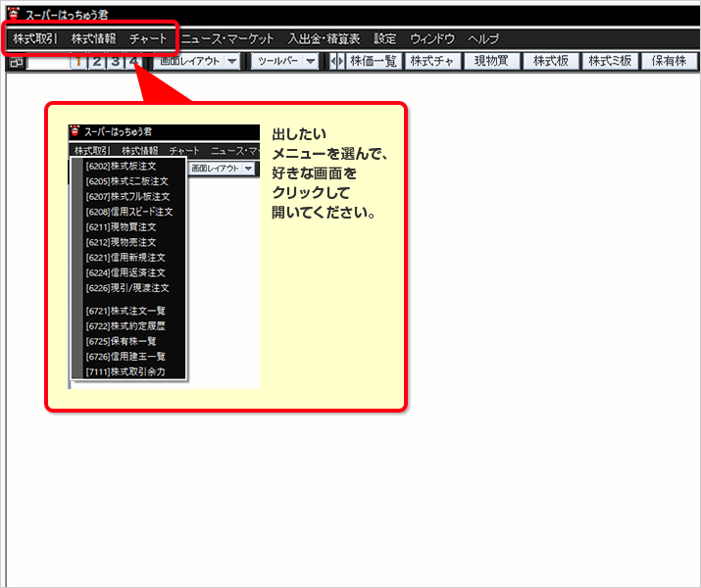Viewport: 701px width, 588px height.
Task: Open the 株式取引 menu
Action: [35, 39]
